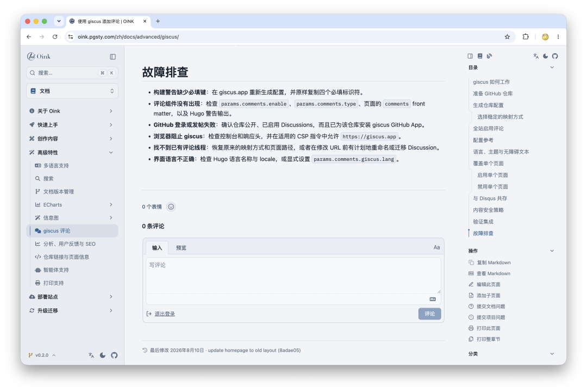Jump to 故障排查 in contents
Image resolution: width=587 pixels, height=392 pixels.
tap(483, 233)
